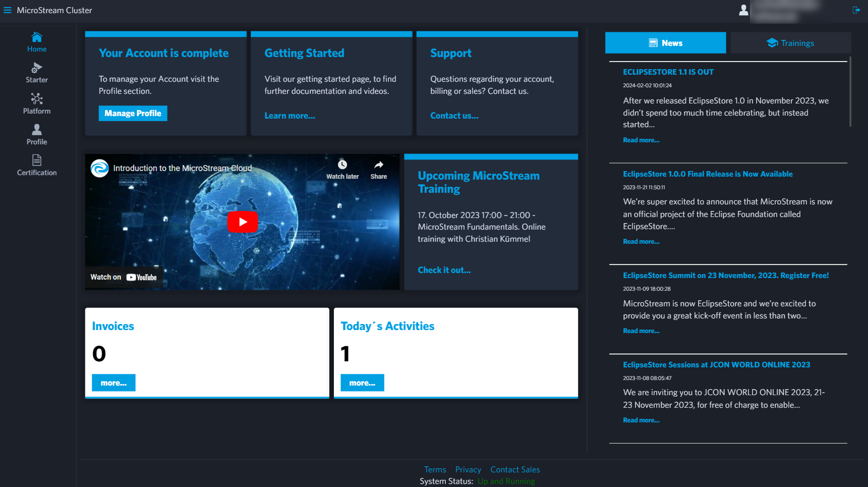Open ECLIPSESTORE 1.1 IS OUT headline
This screenshot has width=868, height=487.
click(668, 72)
